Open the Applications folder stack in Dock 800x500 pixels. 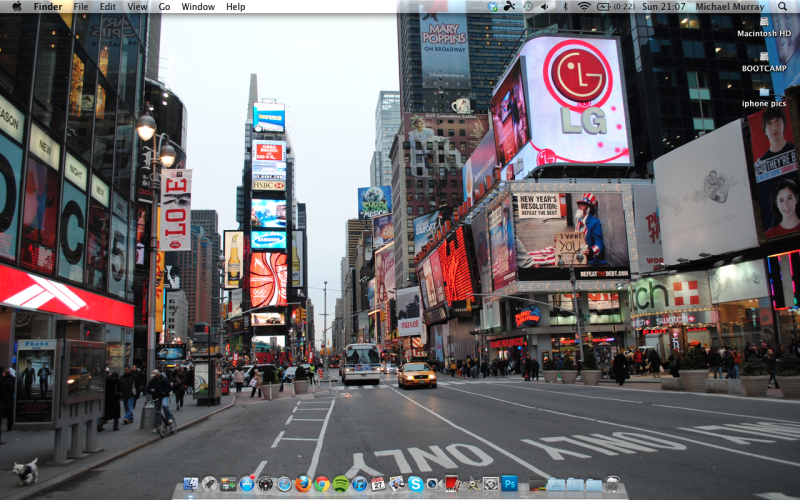point(556,484)
